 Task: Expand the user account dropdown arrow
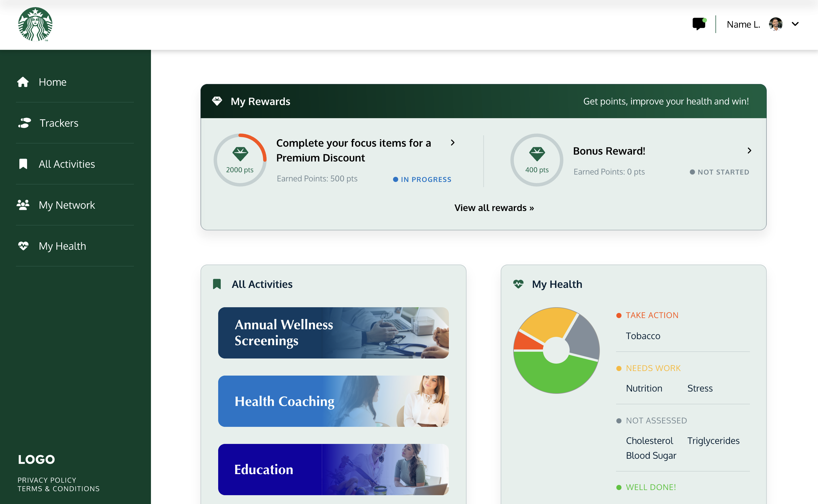click(x=795, y=24)
